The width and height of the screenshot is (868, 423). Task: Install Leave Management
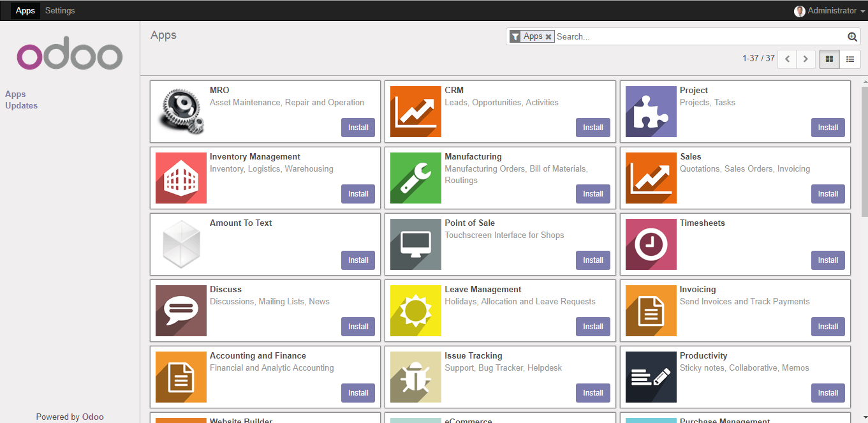click(x=592, y=327)
